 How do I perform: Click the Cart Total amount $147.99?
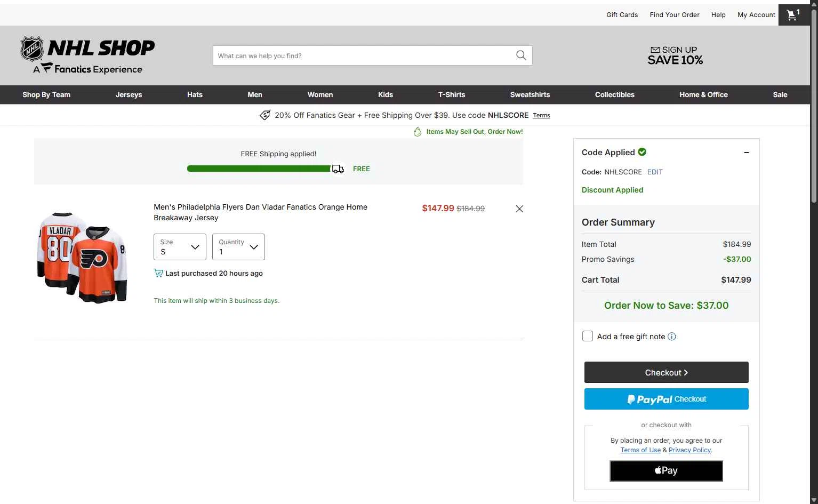(736, 279)
